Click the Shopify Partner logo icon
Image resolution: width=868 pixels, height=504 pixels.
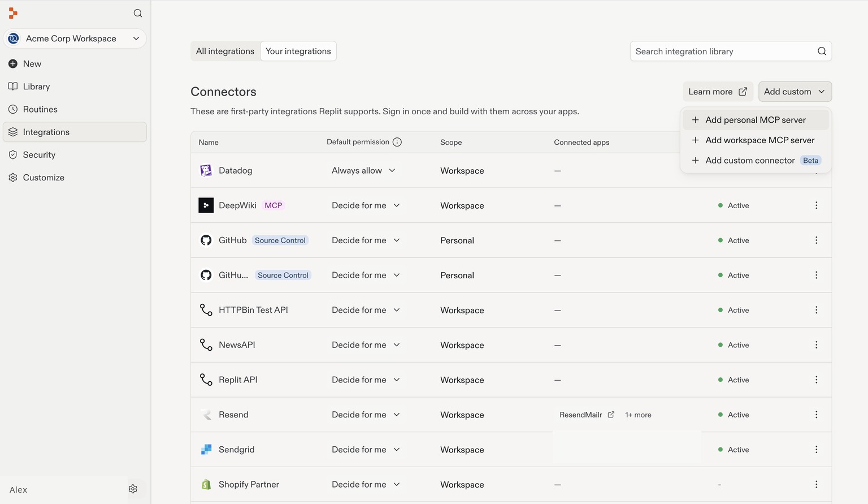206,485
